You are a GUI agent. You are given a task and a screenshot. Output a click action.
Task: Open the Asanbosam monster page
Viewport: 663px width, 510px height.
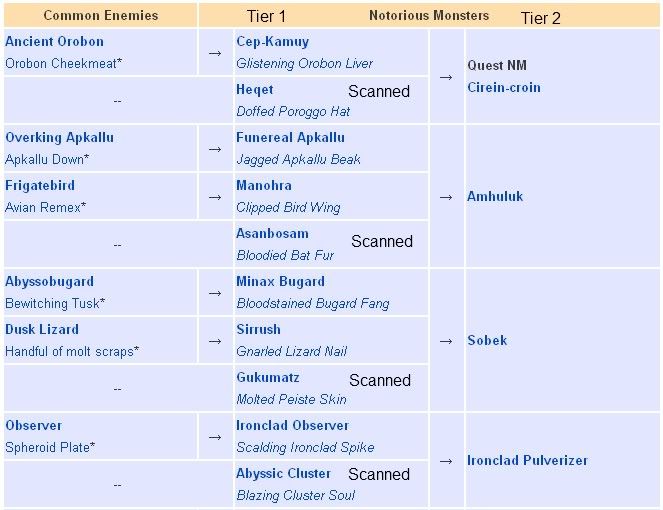point(272,234)
